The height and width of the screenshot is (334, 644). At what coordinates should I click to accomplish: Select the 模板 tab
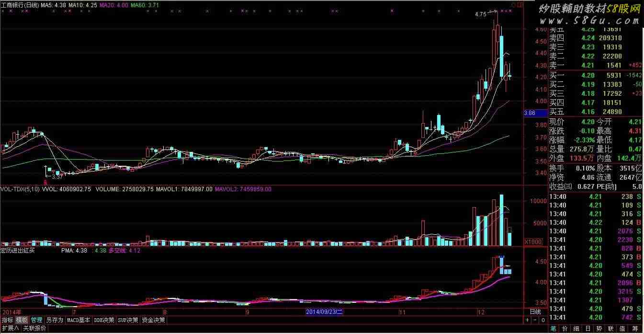pos(22,320)
